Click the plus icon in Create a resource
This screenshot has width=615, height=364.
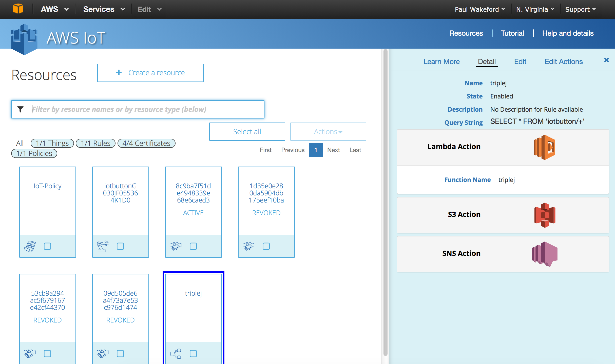coord(119,73)
